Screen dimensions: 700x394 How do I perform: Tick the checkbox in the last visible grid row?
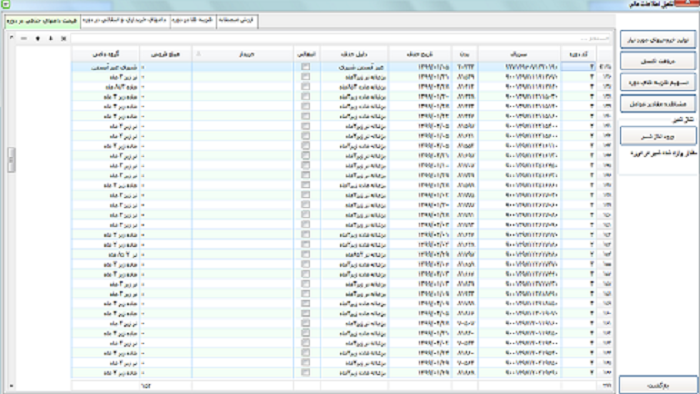tap(305, 373)
